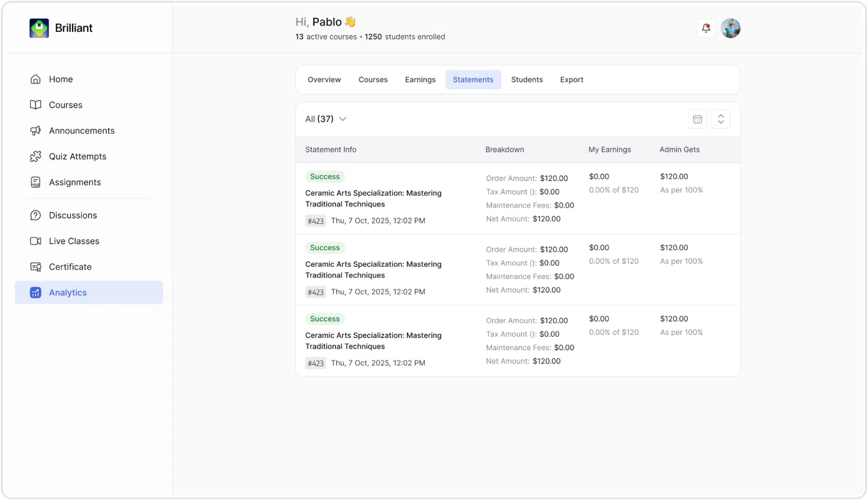Switch to the Courses tab

pos(373,80)
